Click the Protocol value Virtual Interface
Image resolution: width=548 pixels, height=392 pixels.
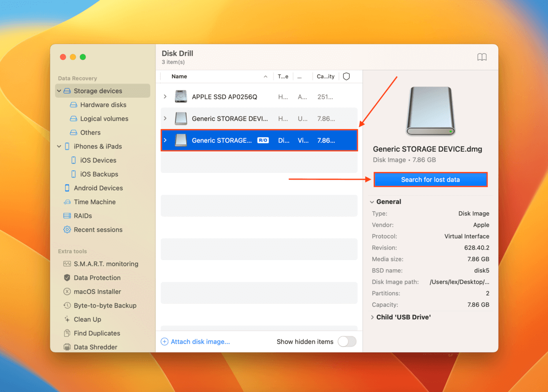click(x=467, y=236)
